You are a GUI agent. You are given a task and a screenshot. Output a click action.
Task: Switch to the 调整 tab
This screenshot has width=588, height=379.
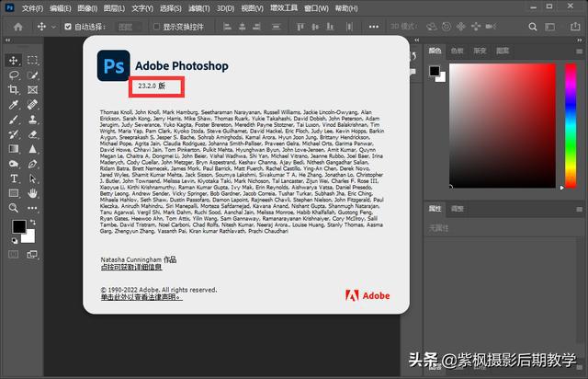click(x=458, y=209)
